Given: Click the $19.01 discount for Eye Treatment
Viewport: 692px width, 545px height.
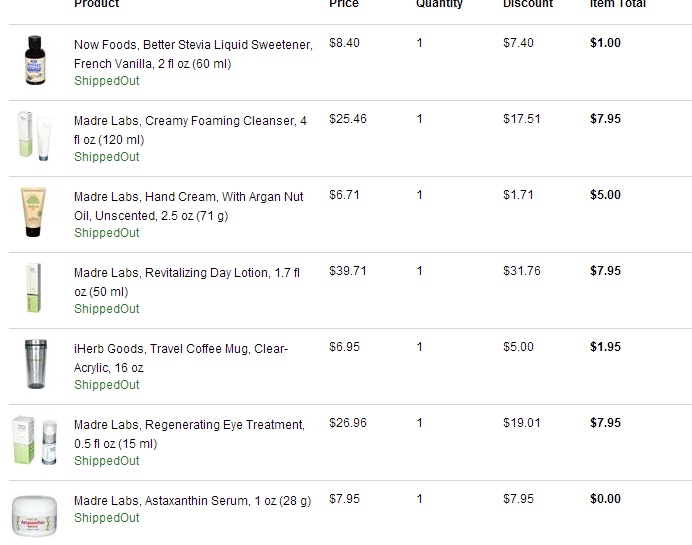Looking at the screenshot, I should click(521, 423).
